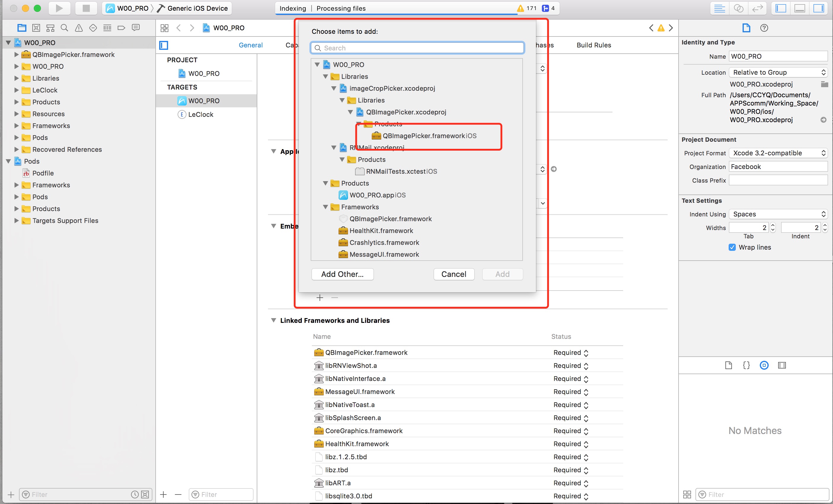Image resolution: width=833 pixels, height=504 pixels.
Task: Show related items grid icon in jump bar
Action: tap(164, 28)
